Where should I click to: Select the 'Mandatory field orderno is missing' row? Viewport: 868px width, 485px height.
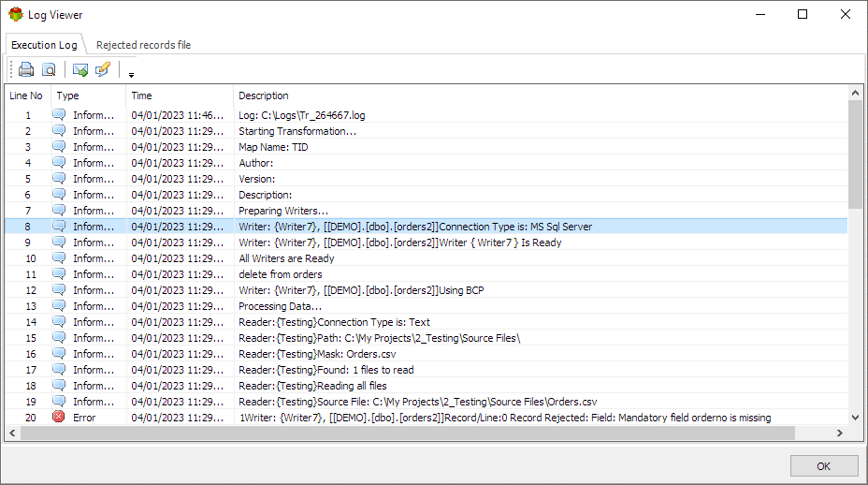click(427, 418)
